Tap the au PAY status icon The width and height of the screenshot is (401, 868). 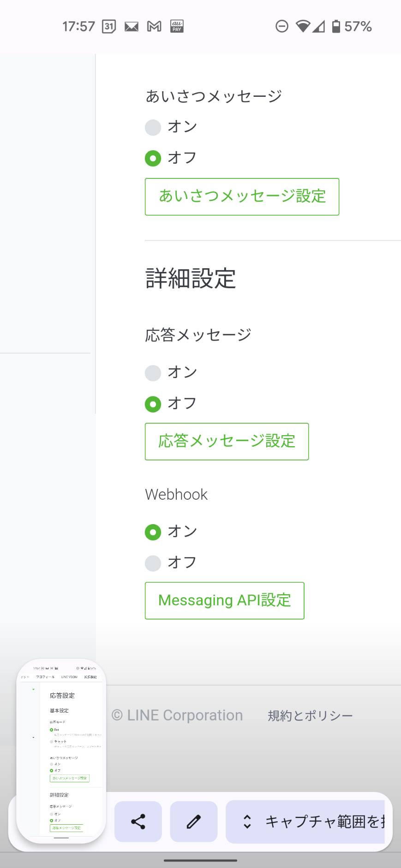[177, 26]
